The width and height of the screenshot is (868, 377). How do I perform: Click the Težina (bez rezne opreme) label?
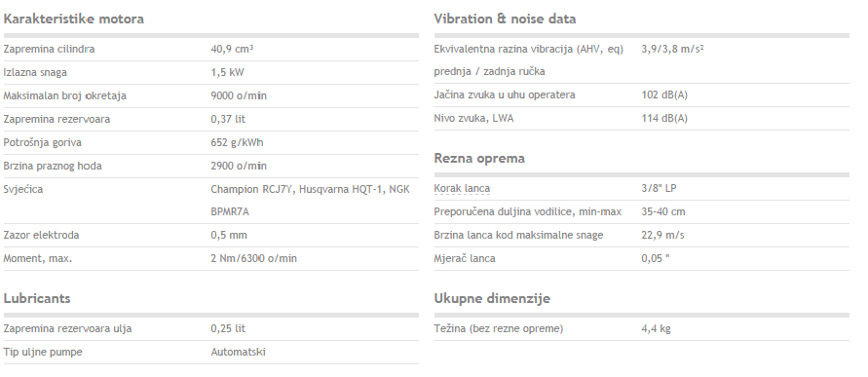click(499, 328)
